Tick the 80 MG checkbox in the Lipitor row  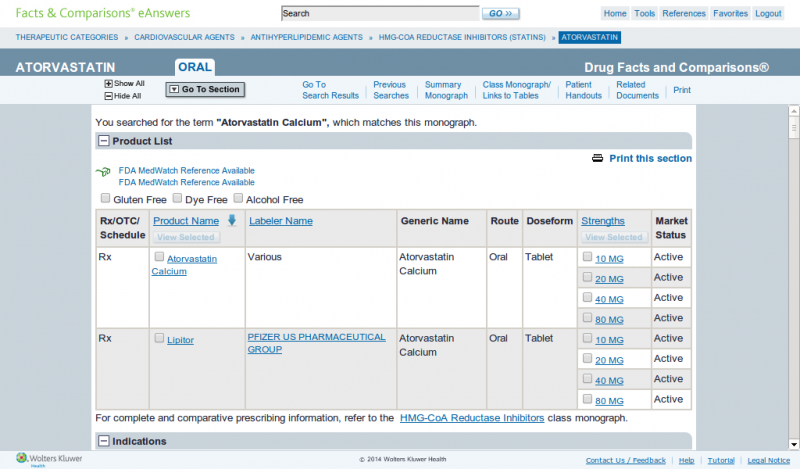[587, 399]
